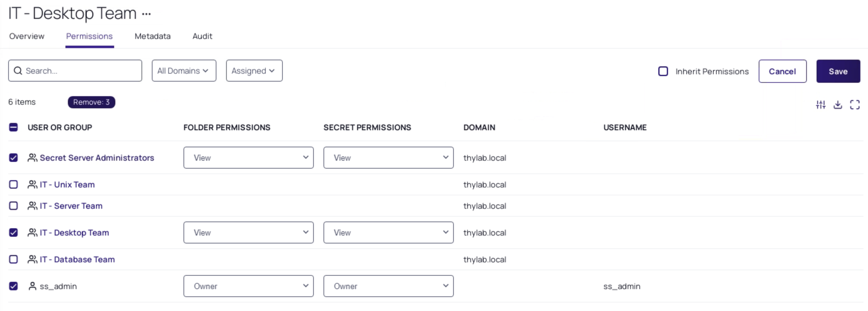
Task: Go to the Overview tab
Action: [26, 36]
